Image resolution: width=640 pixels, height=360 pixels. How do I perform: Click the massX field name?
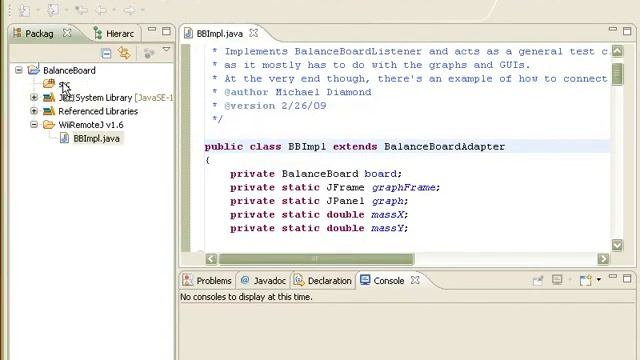click(x=387, y=215)
